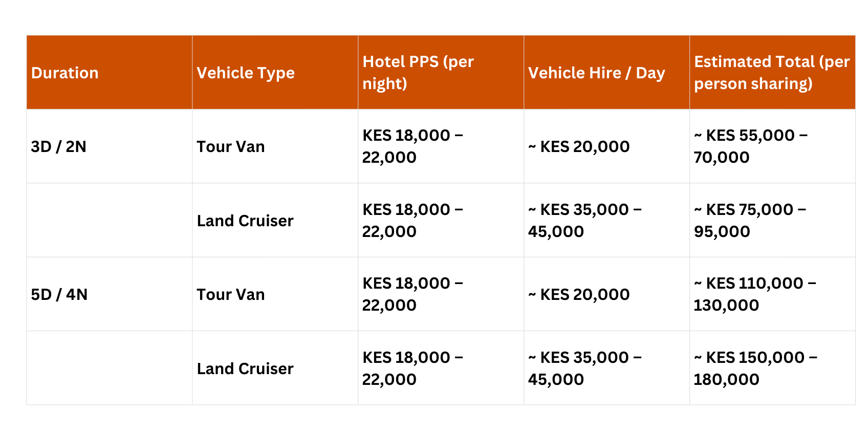Select the hotel price cell in the 5D / 4N row
This screenshot has width=868, height=434.
(x=413, y=294)
